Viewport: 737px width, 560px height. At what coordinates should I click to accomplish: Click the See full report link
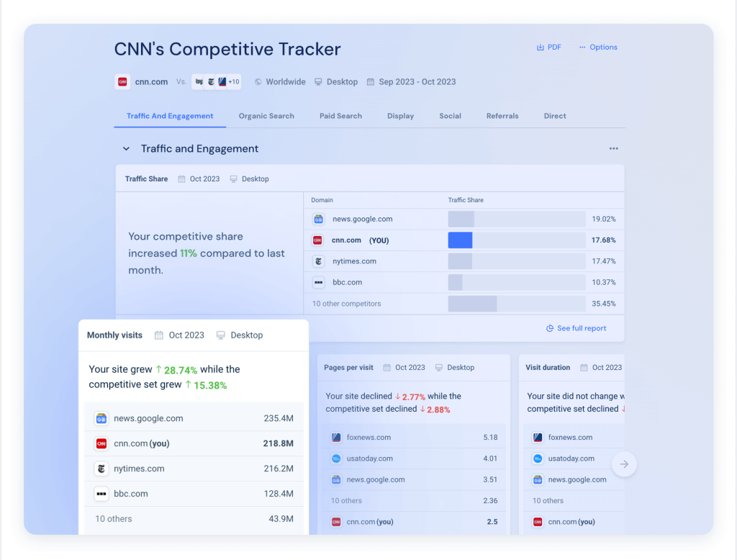576,328
